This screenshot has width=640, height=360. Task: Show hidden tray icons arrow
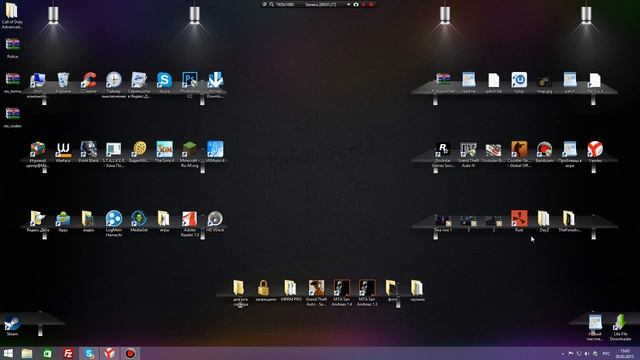pyautogui.click(x=563, y=354)
